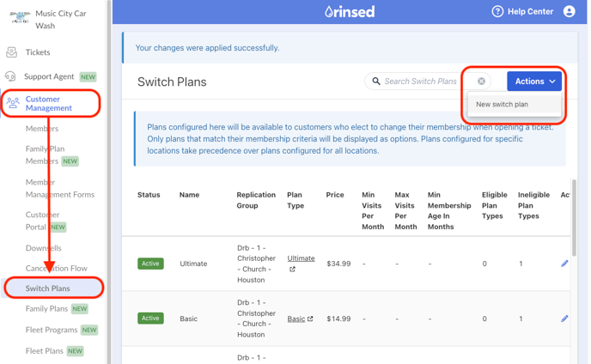Toggle the Actions dropdown button
The width and height of the screenshot is (591, 364).
click(534, 81)
